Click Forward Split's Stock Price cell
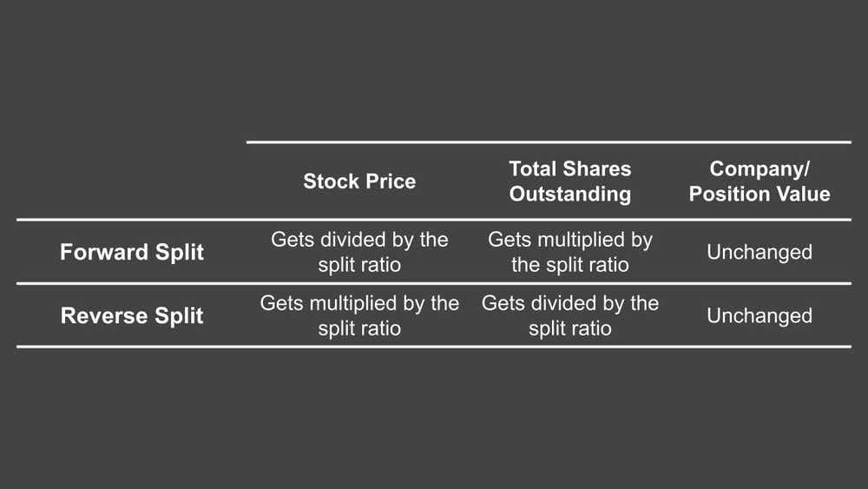Screen dimensions: 868x489 (359, 252)
